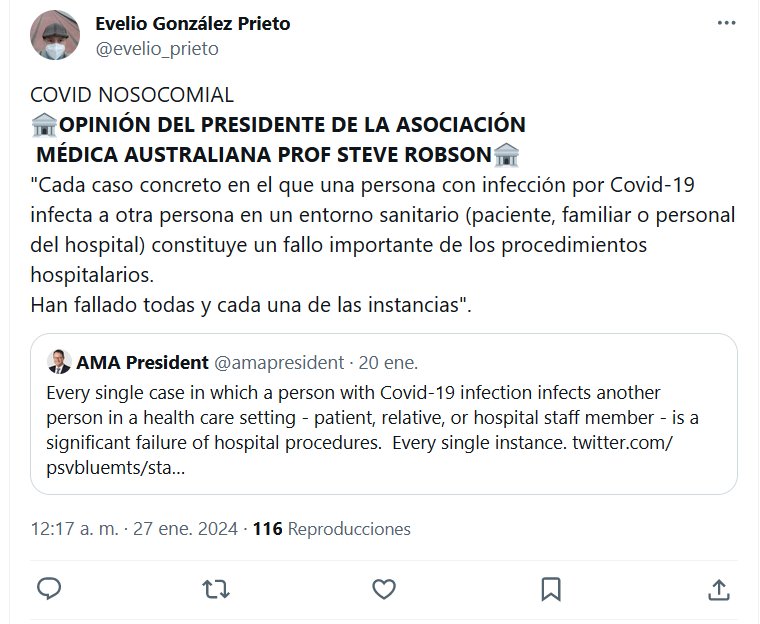Bookmark this tweet
This screenshot has height=624, width=760.
point(549,589)
